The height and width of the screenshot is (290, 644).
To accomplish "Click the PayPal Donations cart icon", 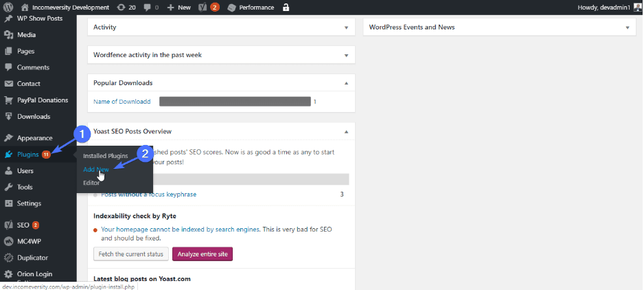I will click(x=9, y=100).
